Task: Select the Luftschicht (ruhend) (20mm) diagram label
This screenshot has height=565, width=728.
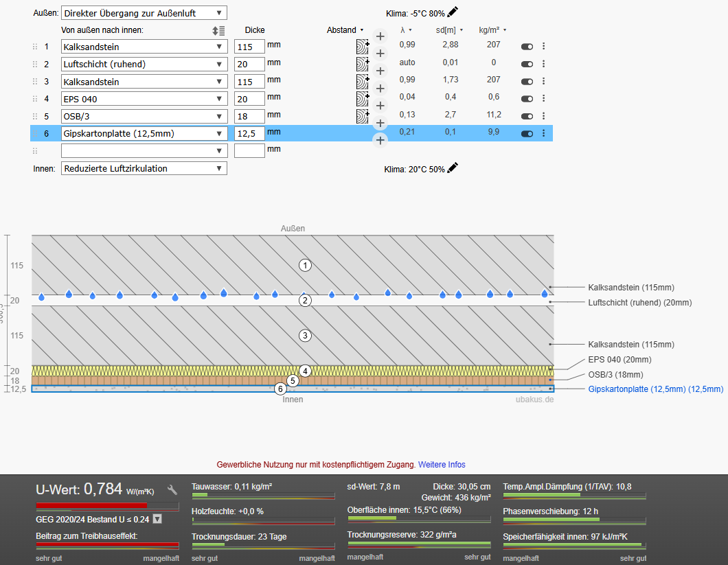Action: click(x=640, y=303)
